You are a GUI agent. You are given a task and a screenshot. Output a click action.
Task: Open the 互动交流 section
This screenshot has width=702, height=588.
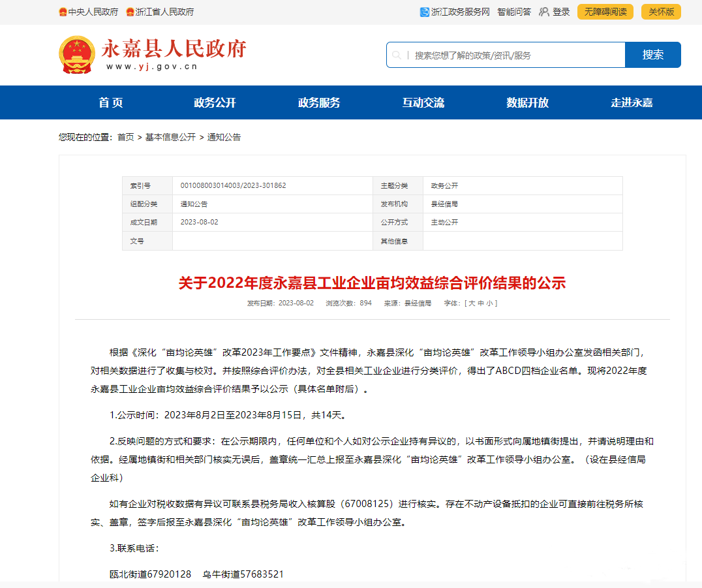(x=425, y=102)
